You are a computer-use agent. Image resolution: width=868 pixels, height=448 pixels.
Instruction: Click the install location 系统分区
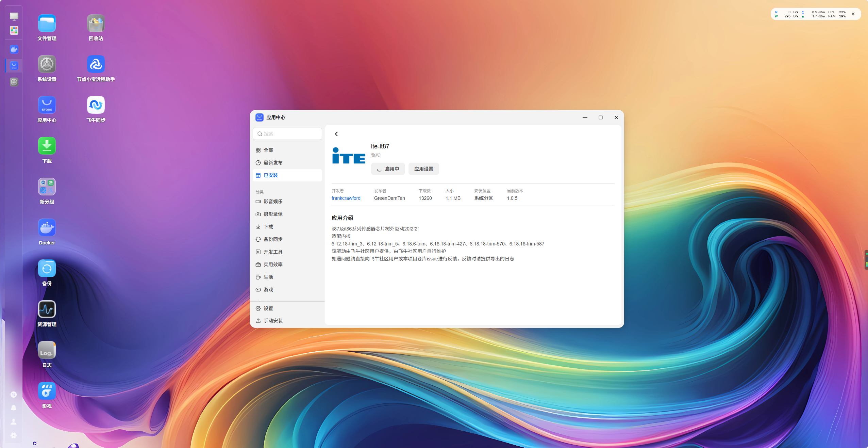(484, 198)
